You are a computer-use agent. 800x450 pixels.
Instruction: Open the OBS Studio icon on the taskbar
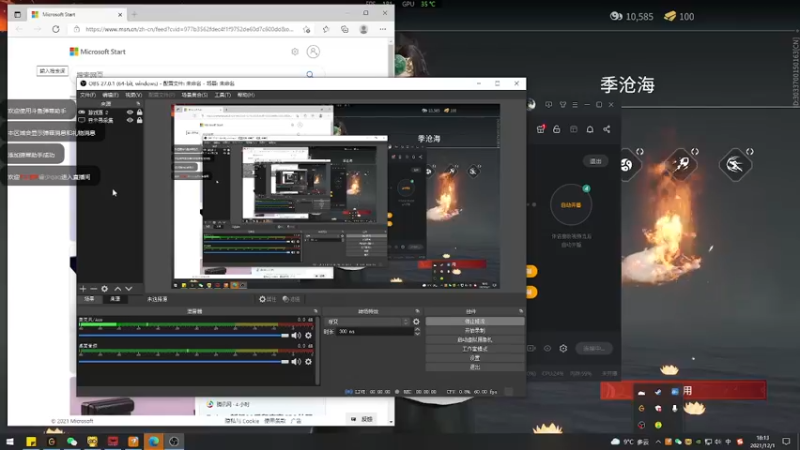point(174,441)
